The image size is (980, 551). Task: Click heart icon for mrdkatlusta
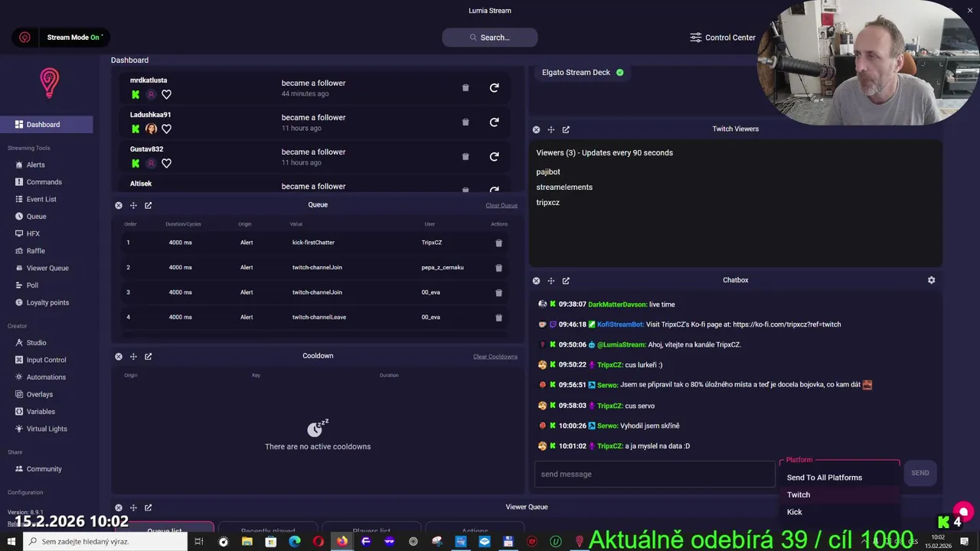(x=166, y=95)
